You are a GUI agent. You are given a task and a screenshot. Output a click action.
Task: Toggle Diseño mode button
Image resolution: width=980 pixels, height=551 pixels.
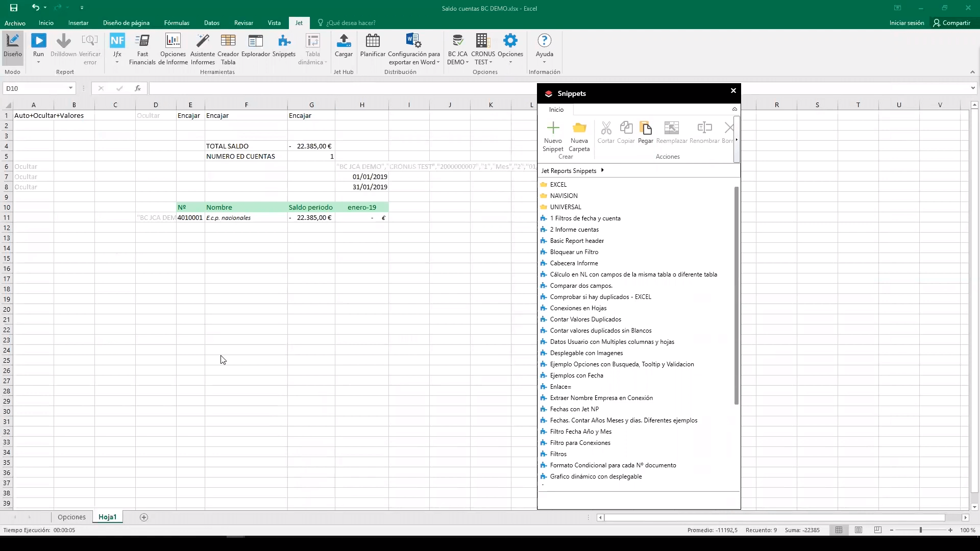[13, 45]
